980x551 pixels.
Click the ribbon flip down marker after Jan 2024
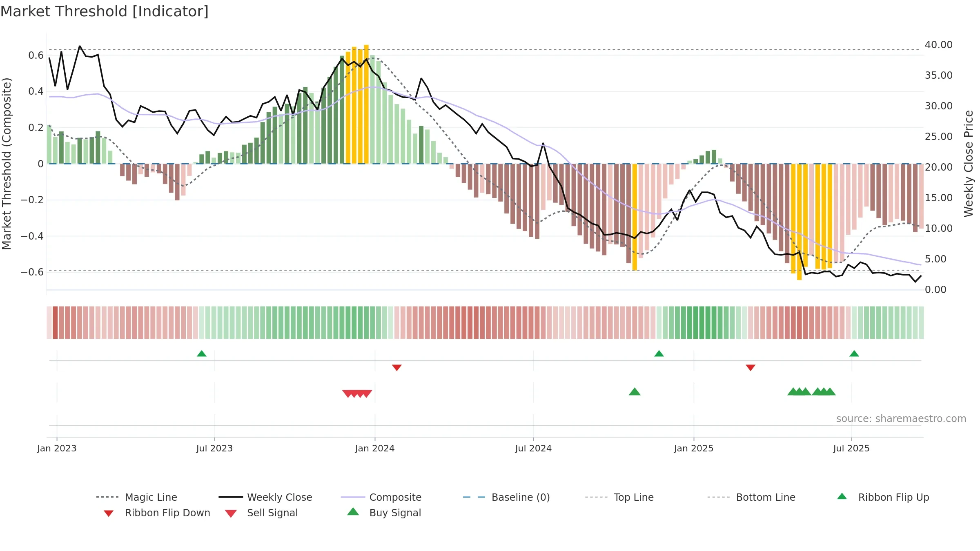click(x=397, y=368)
